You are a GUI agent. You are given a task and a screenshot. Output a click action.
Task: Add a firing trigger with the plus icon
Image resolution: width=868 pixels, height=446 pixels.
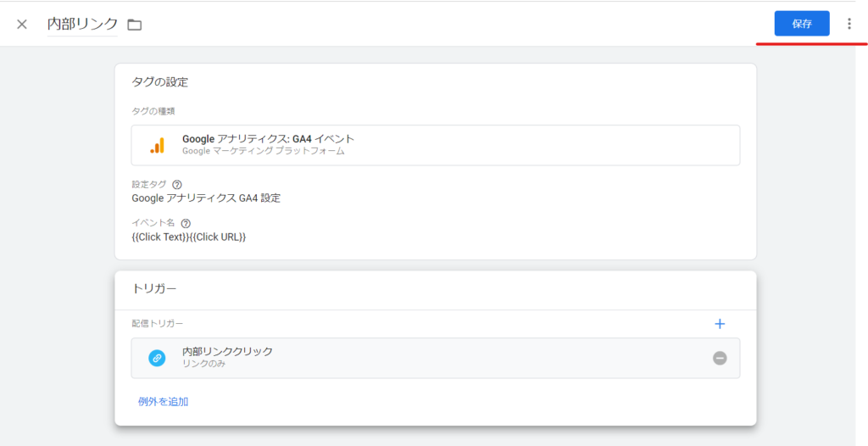click(720, 324)
